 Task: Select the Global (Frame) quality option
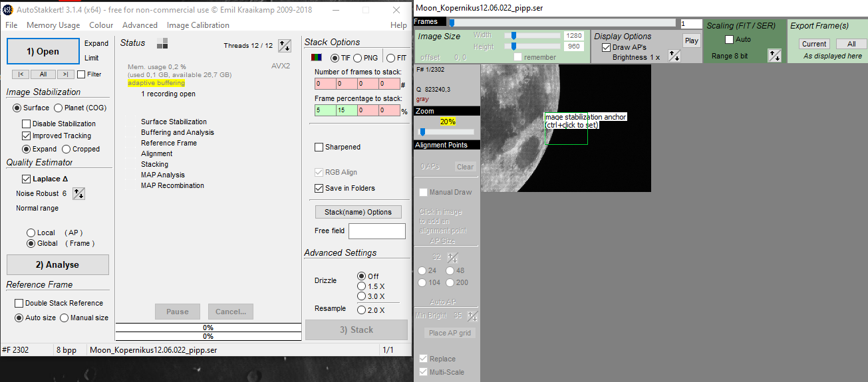tap(31, 243)
